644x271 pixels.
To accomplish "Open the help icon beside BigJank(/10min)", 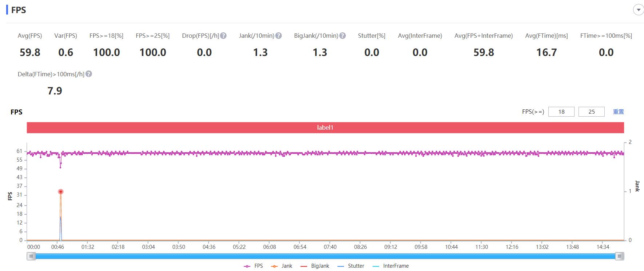I will (x=343, y=36).
